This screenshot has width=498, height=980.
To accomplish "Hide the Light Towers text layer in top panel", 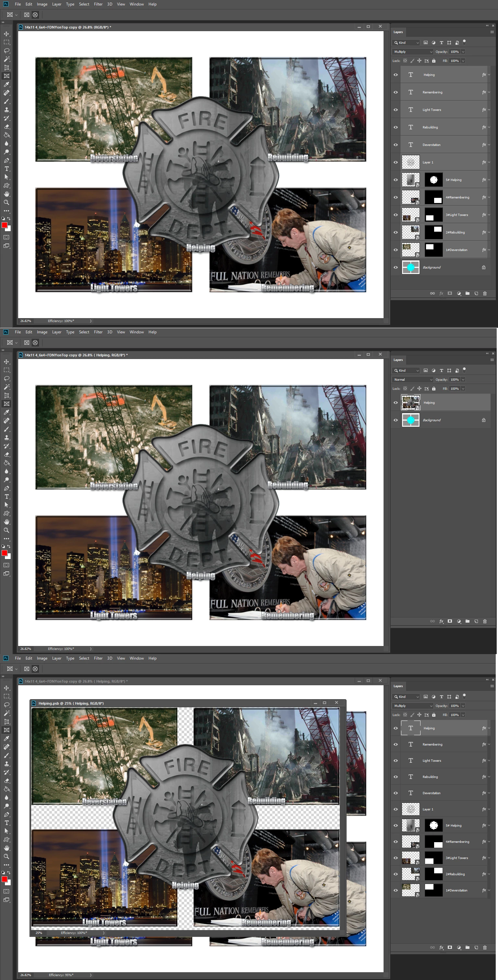I will (396, 110).
